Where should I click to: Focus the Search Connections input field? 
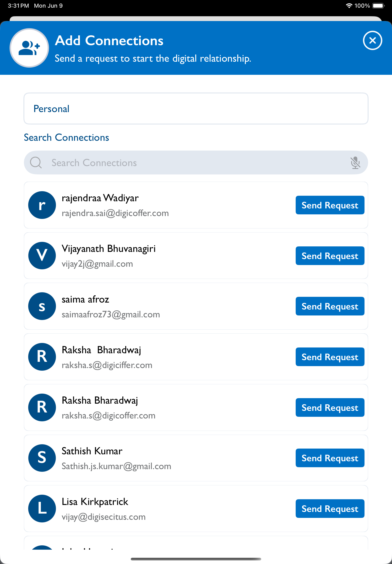point(196,163)
